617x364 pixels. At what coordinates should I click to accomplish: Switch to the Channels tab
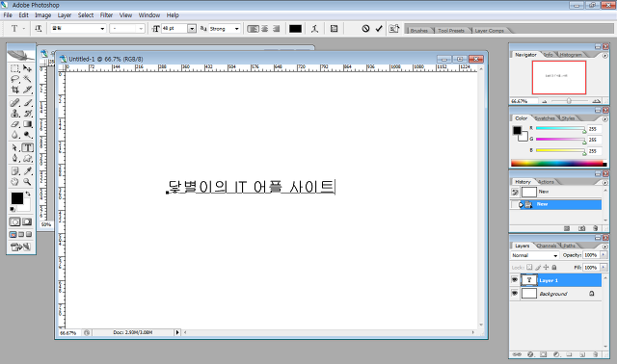547,246
